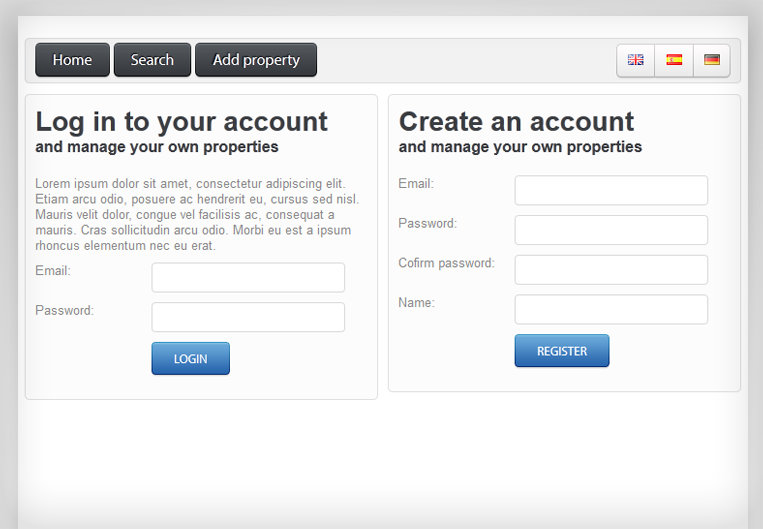Click the "Name:" label in registration form

(x=417, y=303)
